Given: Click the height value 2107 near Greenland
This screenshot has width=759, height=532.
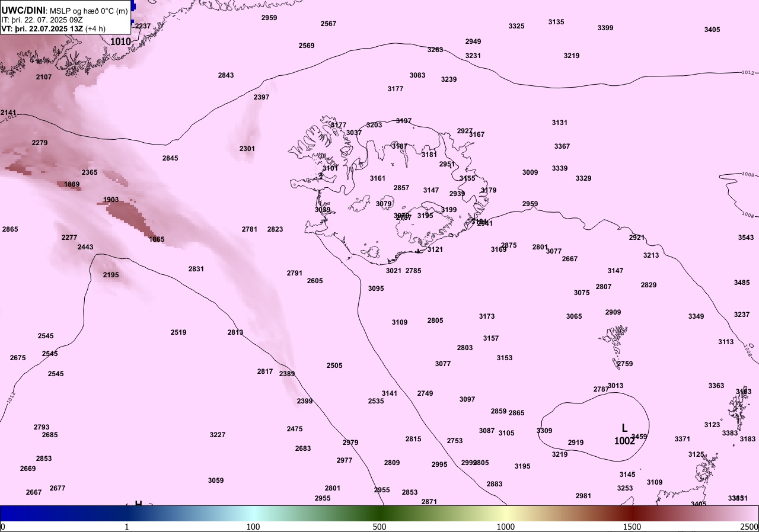Looking at the screenshot, I should pos(44,77).
